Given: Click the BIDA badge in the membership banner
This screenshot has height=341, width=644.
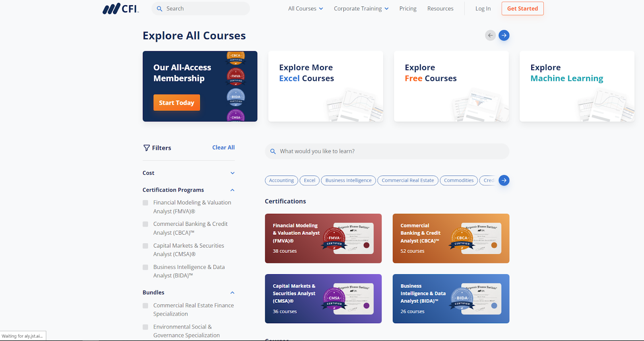Looking at the screenshot, I should [236, 97].
